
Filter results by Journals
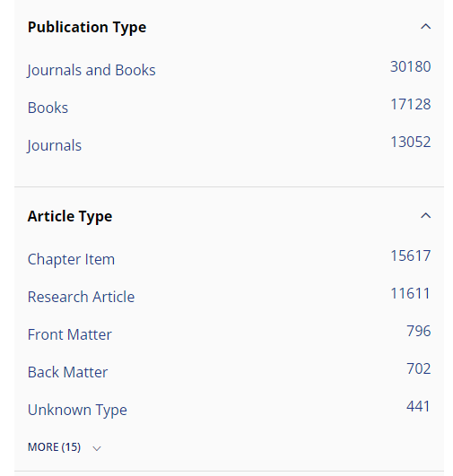pyautogui.click(x=55, y=145)
